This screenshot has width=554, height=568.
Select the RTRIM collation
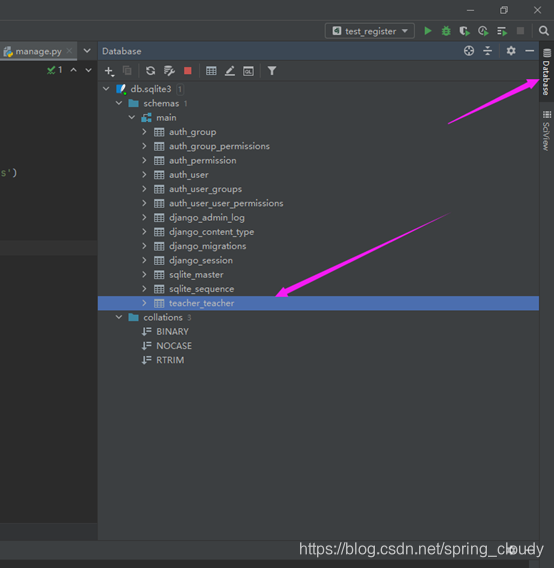(170, 360)
